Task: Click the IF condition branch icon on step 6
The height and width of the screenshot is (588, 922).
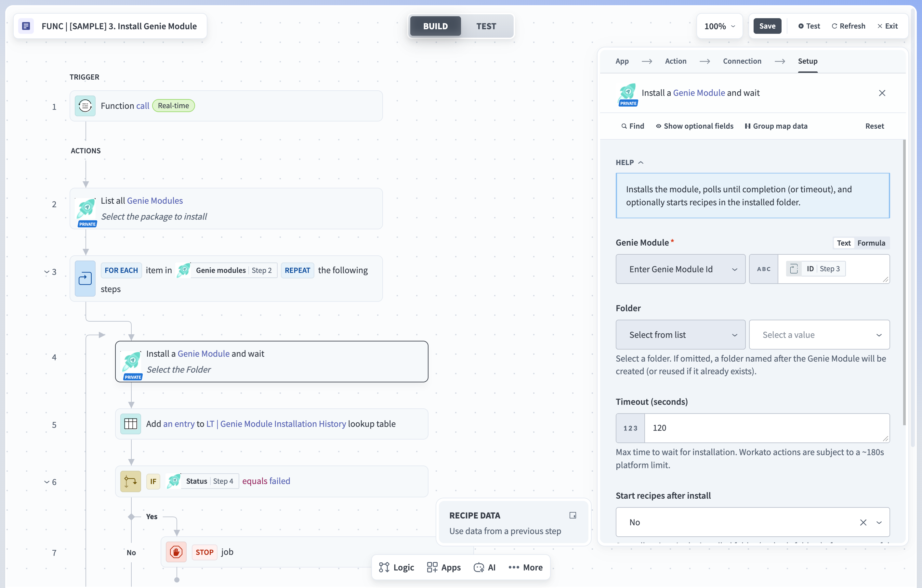Action: pyautogui.click(x=131, y=481)
